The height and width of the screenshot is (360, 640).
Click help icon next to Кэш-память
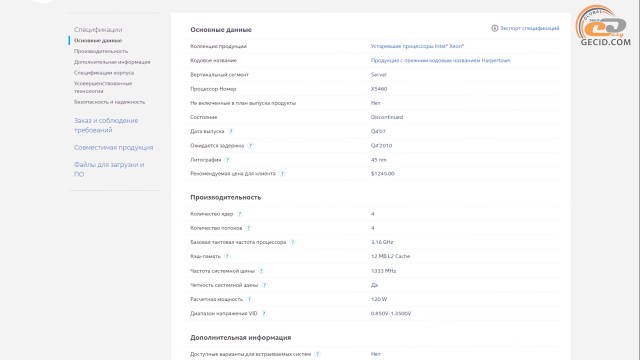[x=227, y=256]
